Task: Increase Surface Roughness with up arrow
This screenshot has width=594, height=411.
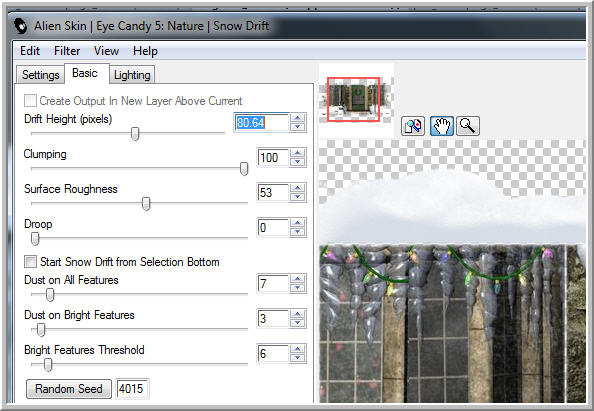Action: (x=298, y=188)
